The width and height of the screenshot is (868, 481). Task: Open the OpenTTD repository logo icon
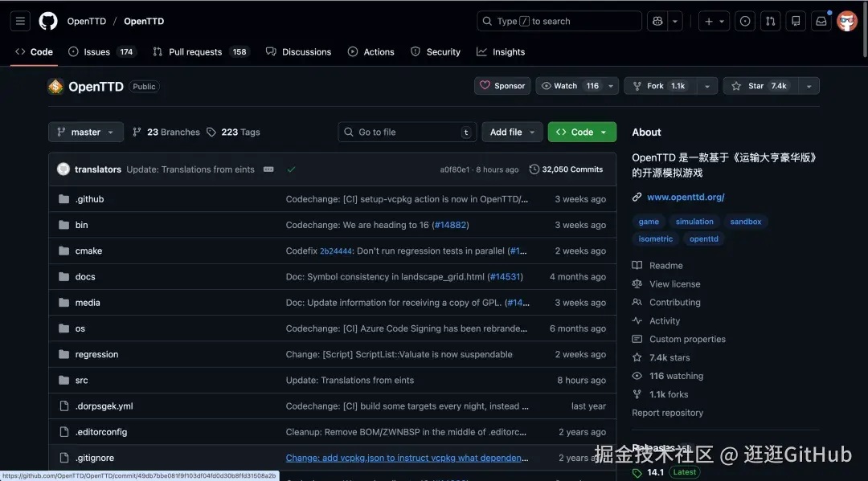point(55,86)
